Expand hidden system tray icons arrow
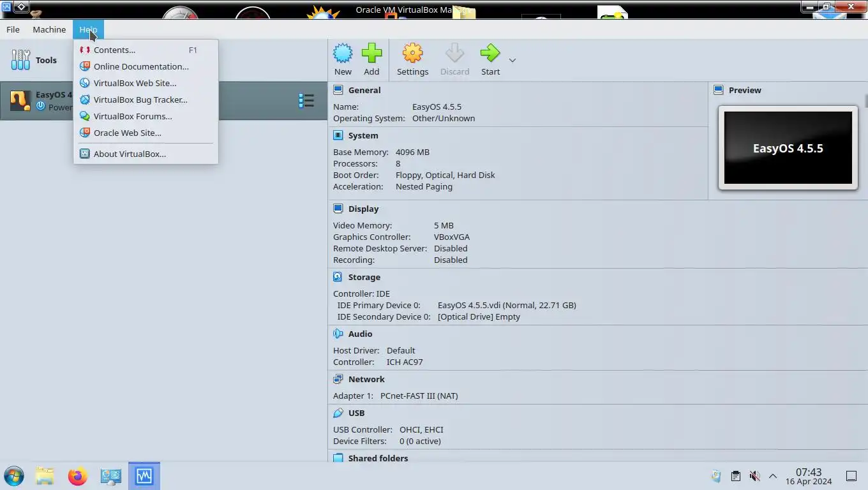 click(772, 476)
